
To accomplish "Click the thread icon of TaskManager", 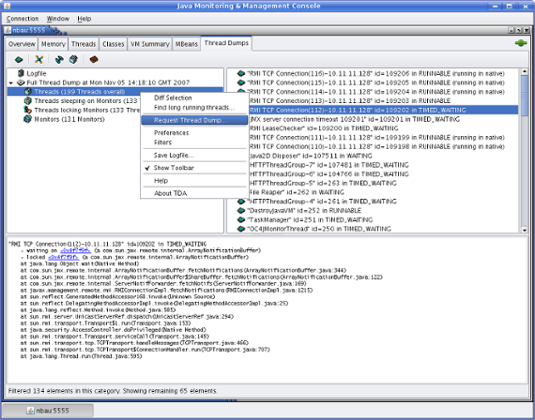I will [x=241, y=220].
